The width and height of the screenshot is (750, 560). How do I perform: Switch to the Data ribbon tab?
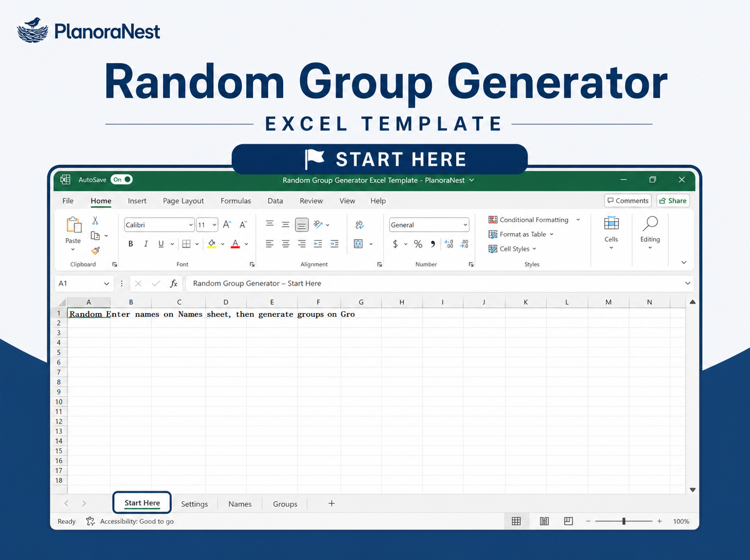coord(275,201)
